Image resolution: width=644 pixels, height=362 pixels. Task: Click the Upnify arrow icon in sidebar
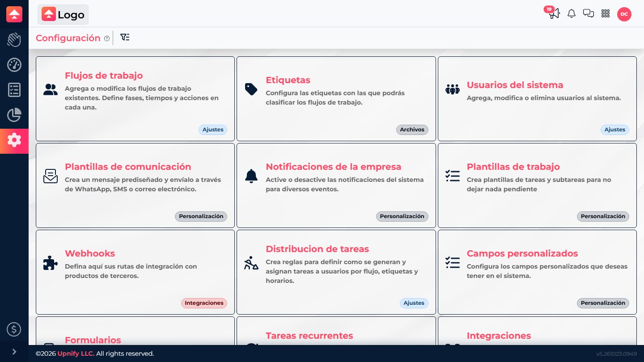coord(14,14)
